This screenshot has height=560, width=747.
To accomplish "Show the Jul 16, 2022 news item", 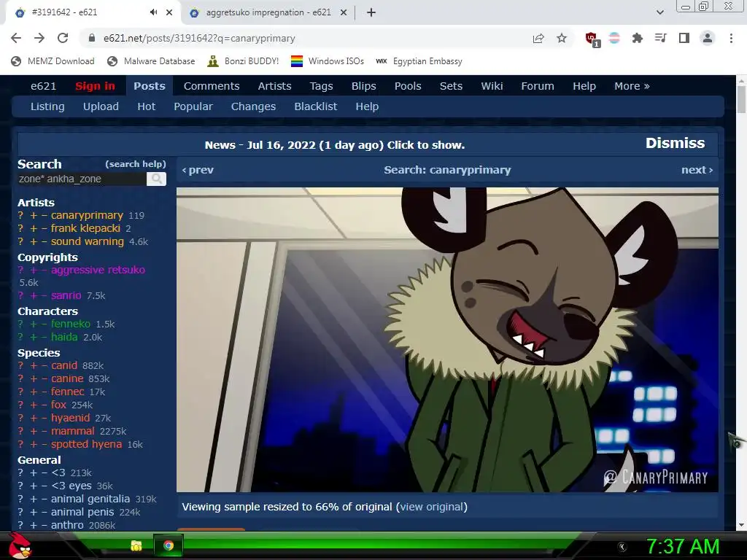I will (x=334, y=145).
